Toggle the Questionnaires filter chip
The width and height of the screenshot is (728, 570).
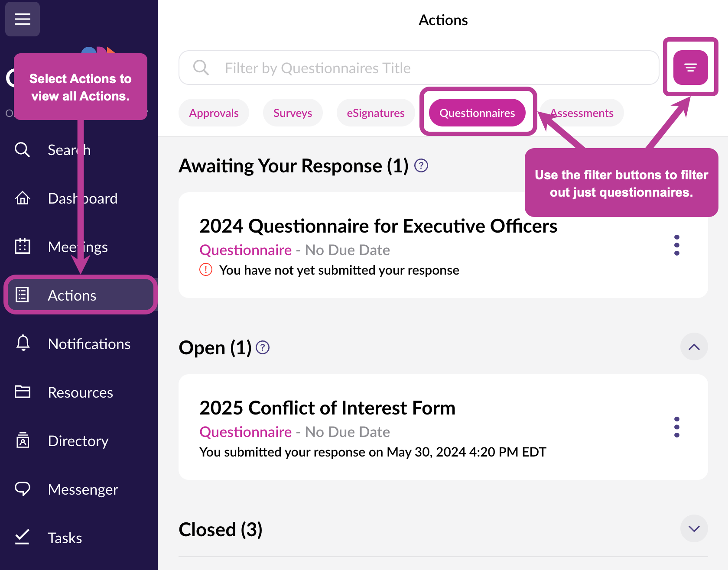[x=477, y=113]
